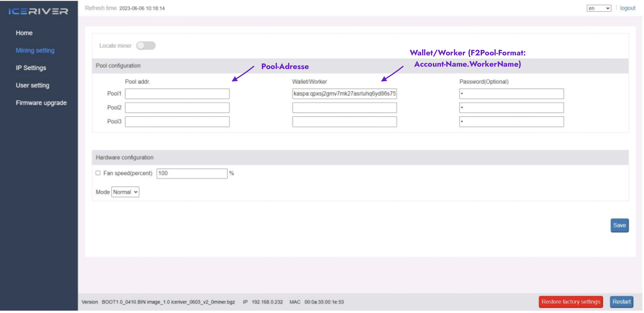This screenshot has height=313, width=644.
Task: Open the Home page
Action: pos(24,33)
